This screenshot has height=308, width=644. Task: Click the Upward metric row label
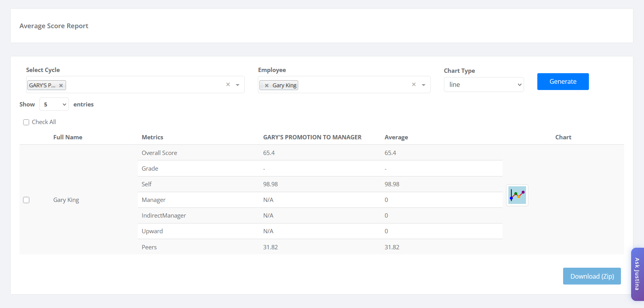pos(152,231)
